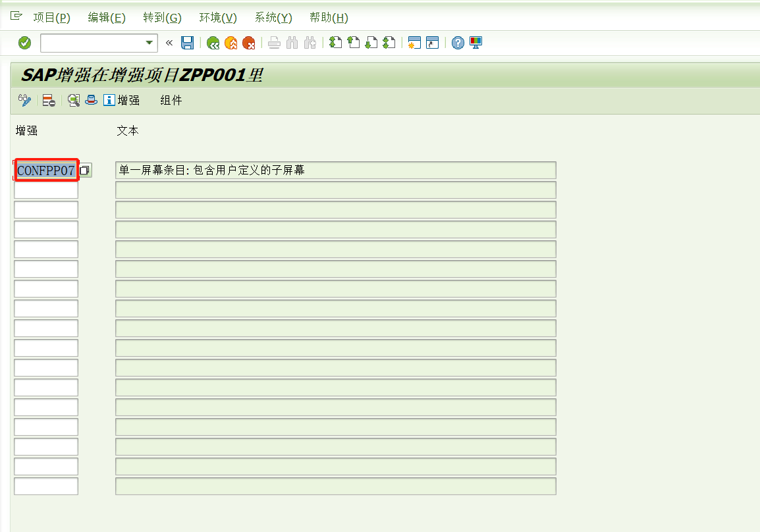Open the 转到(G) menu
The height and width of the screenshot is (532, 760).
163,17
